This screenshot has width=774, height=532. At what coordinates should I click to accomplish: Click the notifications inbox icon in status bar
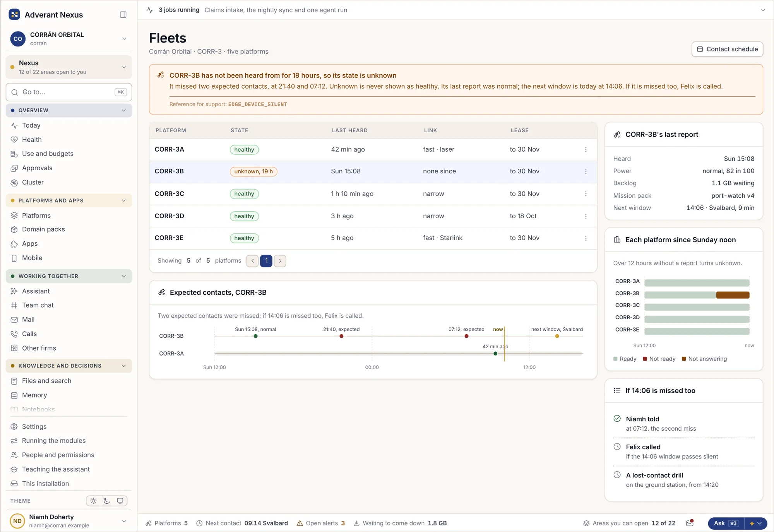click(690, 523)
